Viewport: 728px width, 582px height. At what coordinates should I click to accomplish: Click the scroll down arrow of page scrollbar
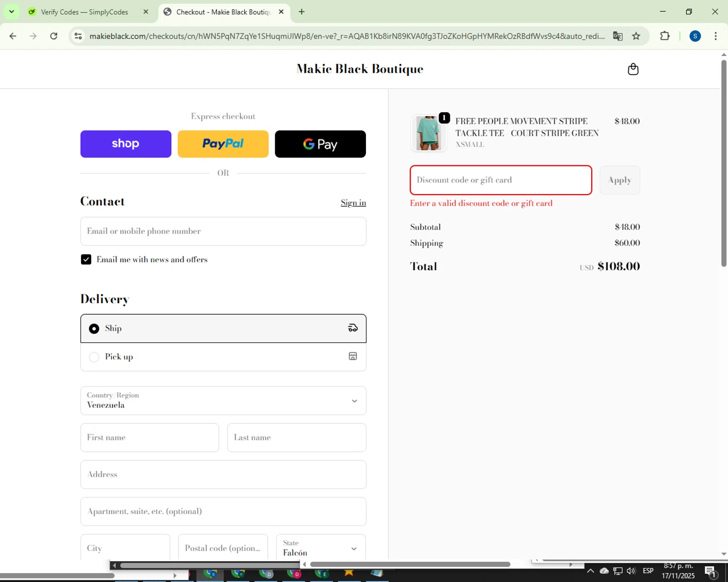[724, 554]
